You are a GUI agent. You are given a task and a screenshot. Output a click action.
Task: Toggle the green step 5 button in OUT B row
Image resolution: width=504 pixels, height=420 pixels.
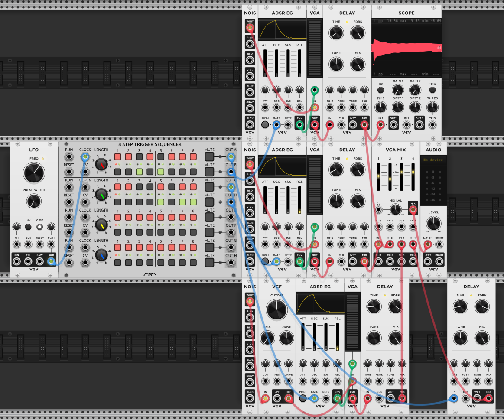[x=161, y=172]
